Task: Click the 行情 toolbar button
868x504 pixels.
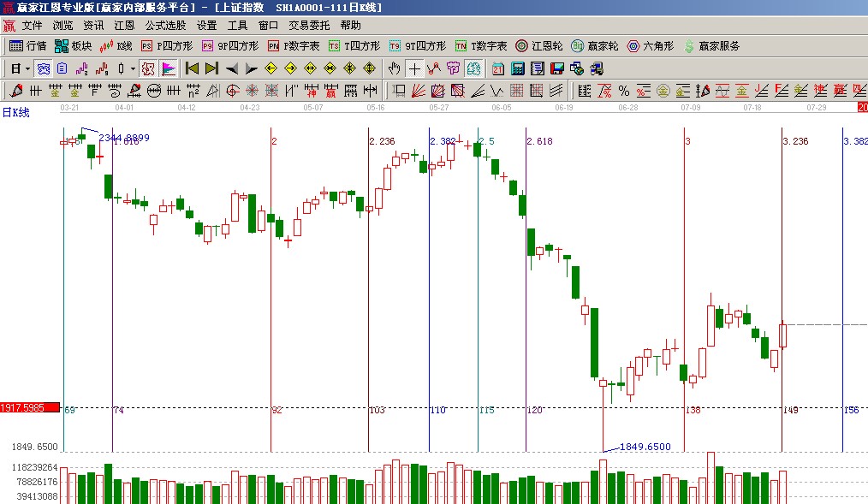Action: pos(28,45)
